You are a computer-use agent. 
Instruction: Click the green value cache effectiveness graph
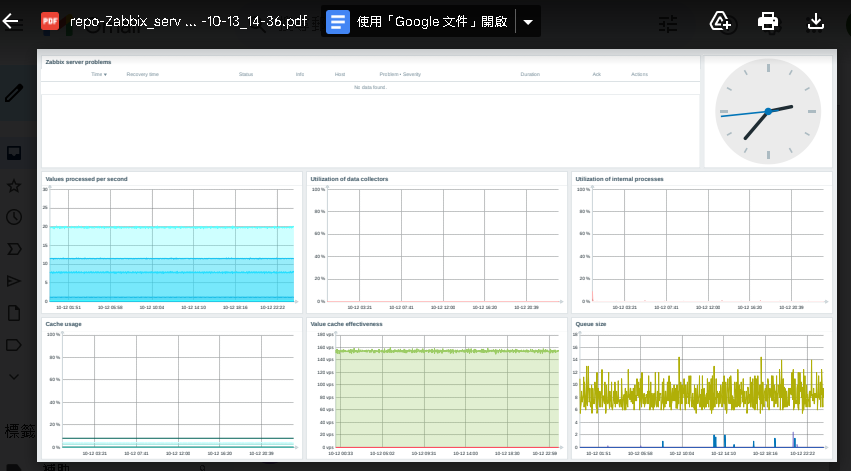[x=447, y=399]
